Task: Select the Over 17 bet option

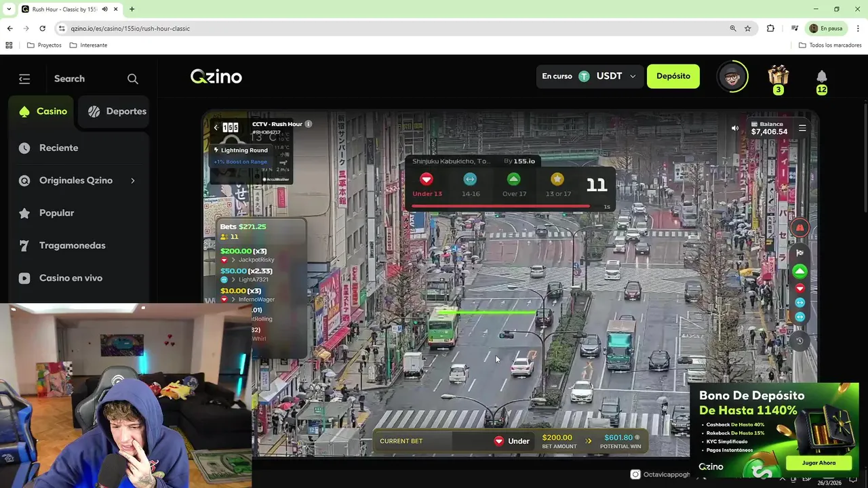Action: 514,185
